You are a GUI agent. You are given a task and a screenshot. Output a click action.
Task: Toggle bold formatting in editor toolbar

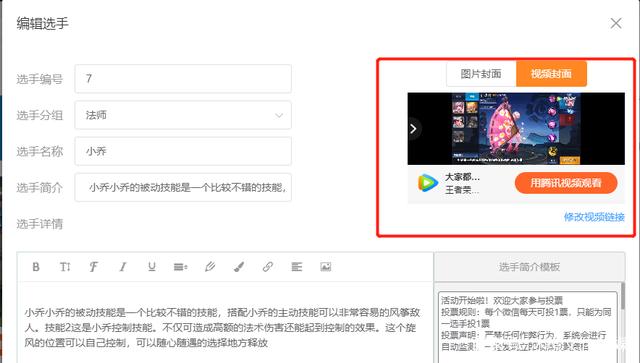[36, 267]
